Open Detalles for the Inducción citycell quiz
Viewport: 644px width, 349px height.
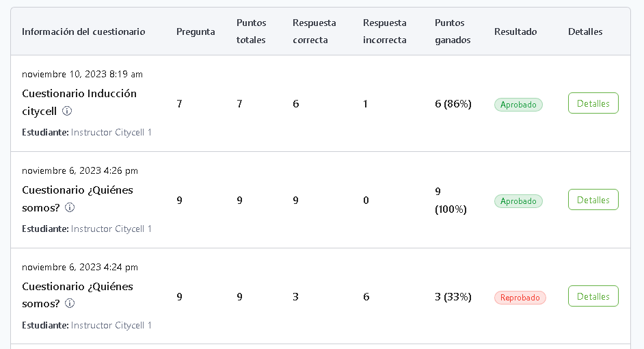click(x=593, y=103)
